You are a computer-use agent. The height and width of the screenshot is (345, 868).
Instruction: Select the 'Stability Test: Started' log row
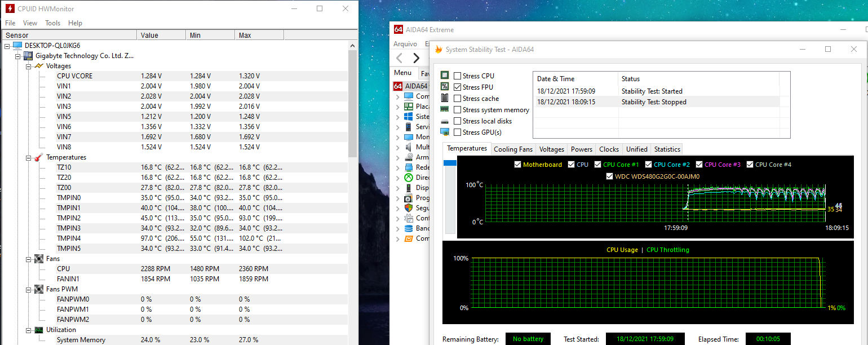pos(656,91)
